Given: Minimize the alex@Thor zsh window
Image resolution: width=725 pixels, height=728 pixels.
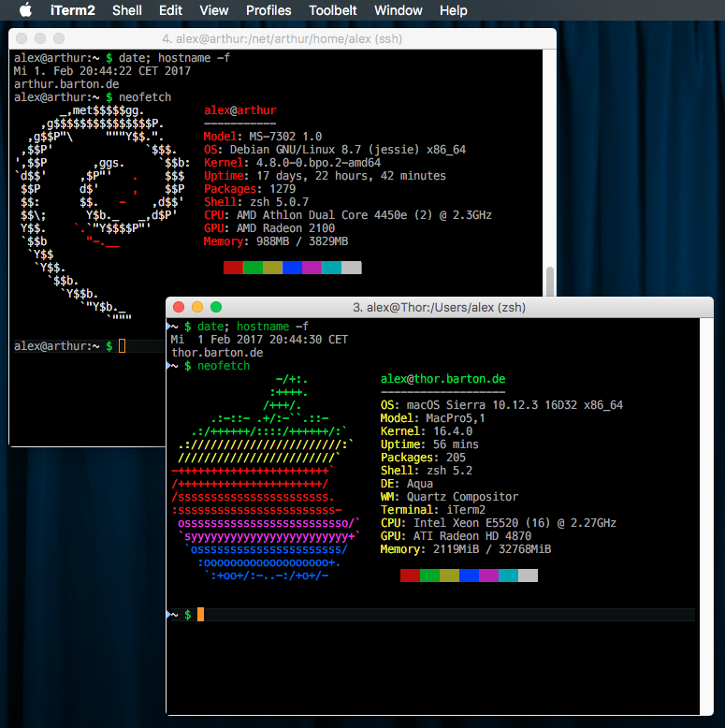Looking at the screenshot, I should tap(197, 307).
